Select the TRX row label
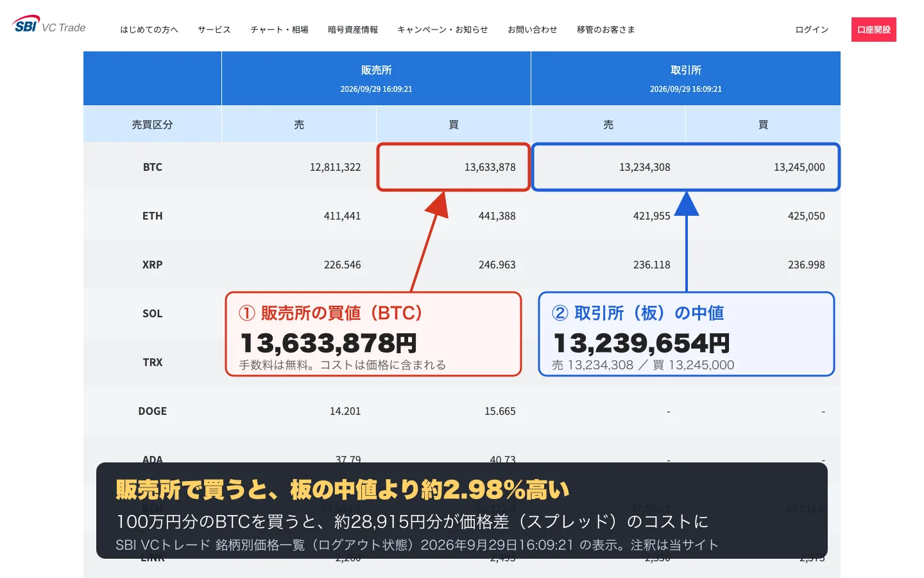The width and height of the screenshot is (924, 578). coord(153,362)
